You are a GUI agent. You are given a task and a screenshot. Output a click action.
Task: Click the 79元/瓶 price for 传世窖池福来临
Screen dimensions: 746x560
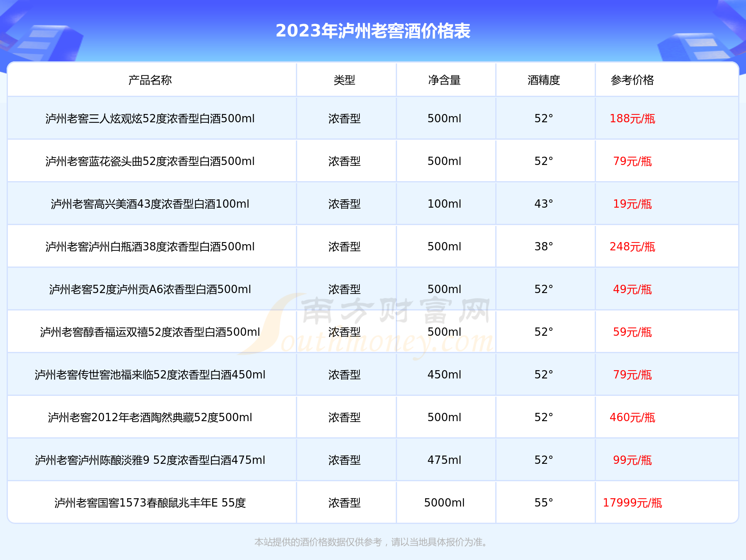point(632,375)
